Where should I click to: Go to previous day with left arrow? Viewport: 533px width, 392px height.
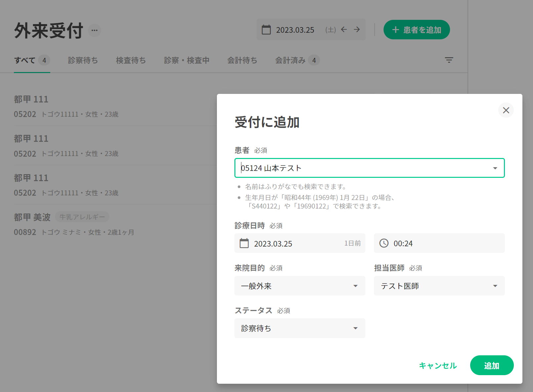pos(344,29)
